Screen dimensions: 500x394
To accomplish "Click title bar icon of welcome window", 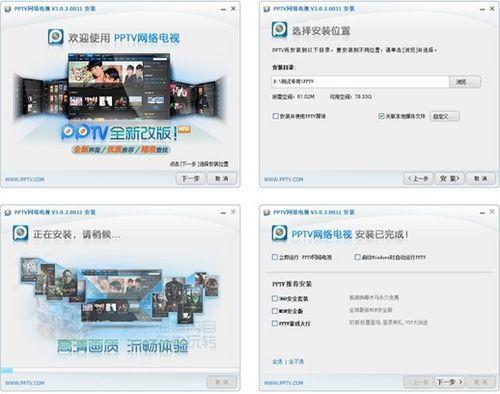I will pos(8,9).
